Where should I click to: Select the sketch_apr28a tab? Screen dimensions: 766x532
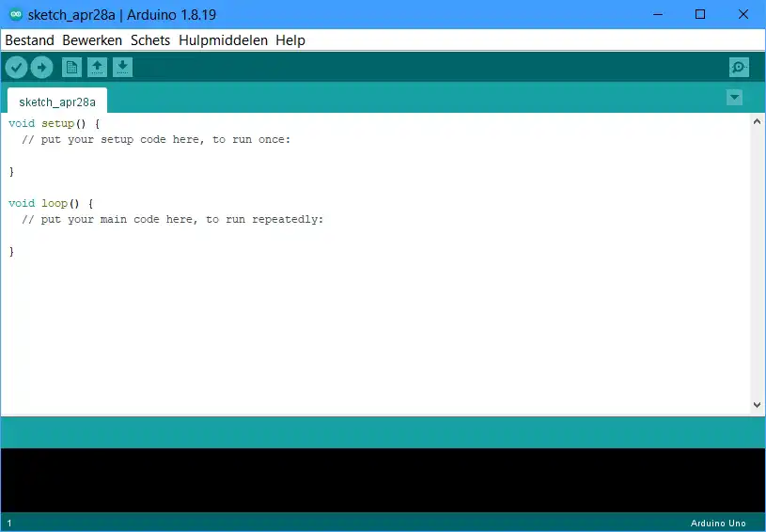(56, 102)
